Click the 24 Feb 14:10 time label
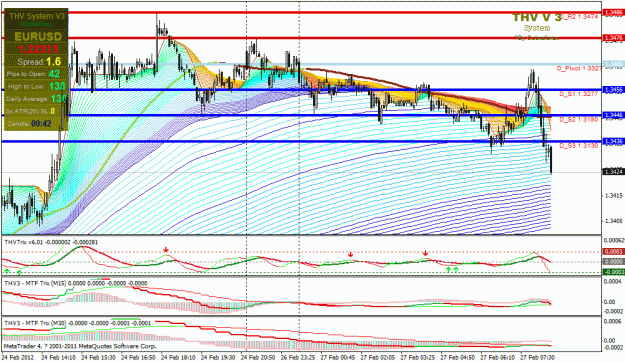 pos(59,358)
